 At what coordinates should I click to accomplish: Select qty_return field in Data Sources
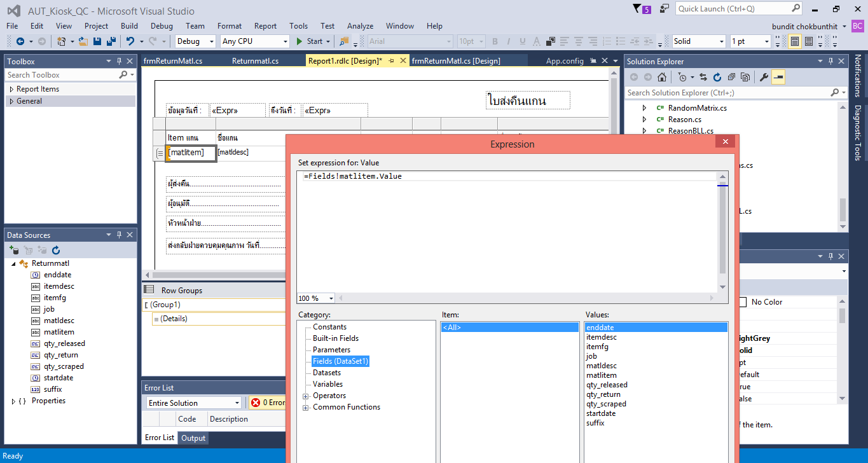pos(61,355)
